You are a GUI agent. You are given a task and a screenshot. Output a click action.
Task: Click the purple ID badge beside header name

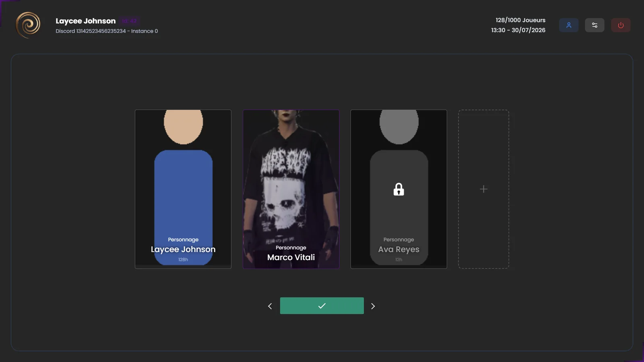click(x=130, y=21)
